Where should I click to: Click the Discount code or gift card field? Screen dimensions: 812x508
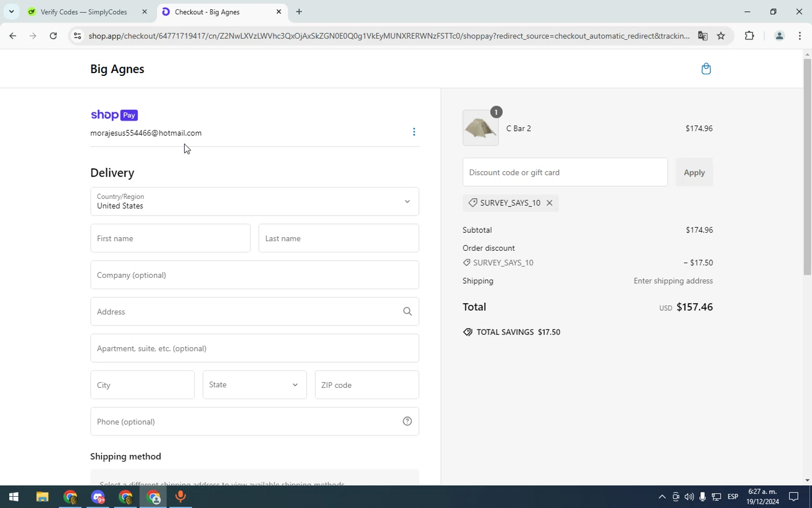565,172
